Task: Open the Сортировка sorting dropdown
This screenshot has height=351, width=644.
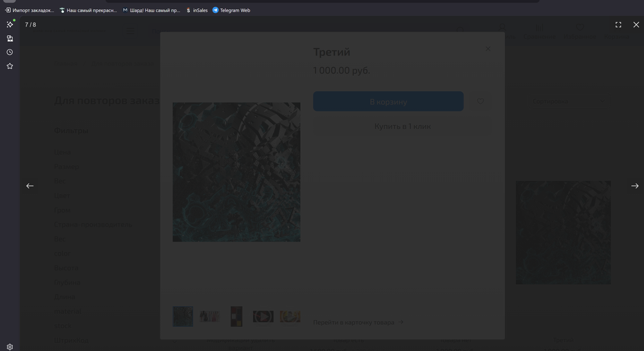Action: [569, 101]
